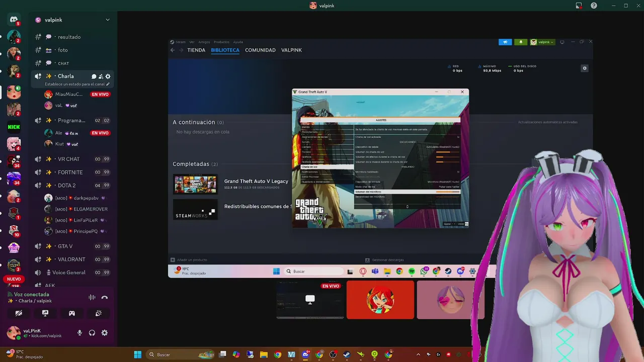Select user LinFaPiLeR in DOTA 2
Screen dimensions: 644x362
click(x=75, y=220)
